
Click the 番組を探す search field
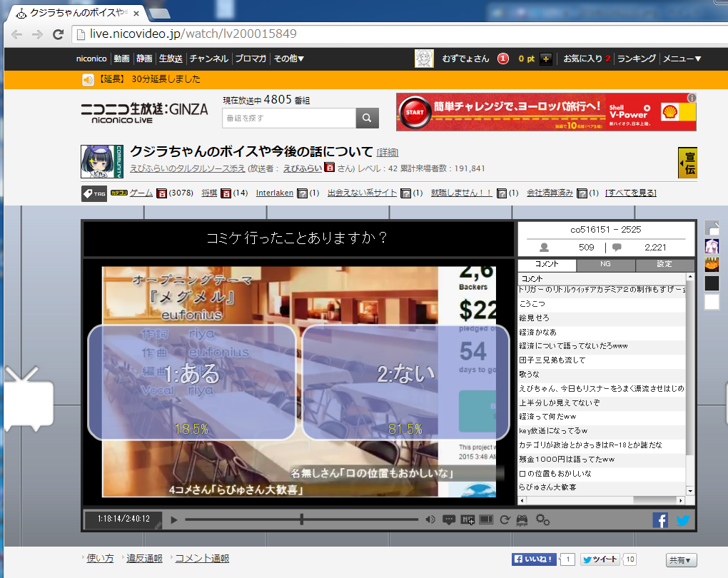289,118
